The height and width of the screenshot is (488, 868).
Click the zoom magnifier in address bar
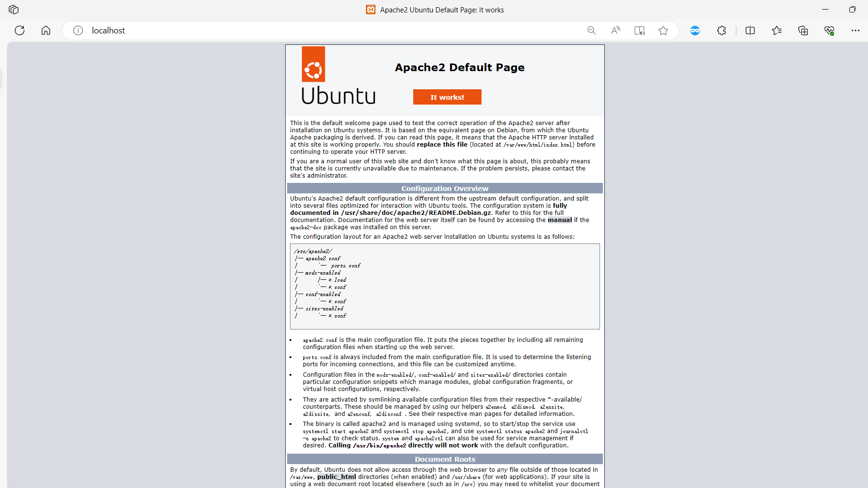click(591, 31)
